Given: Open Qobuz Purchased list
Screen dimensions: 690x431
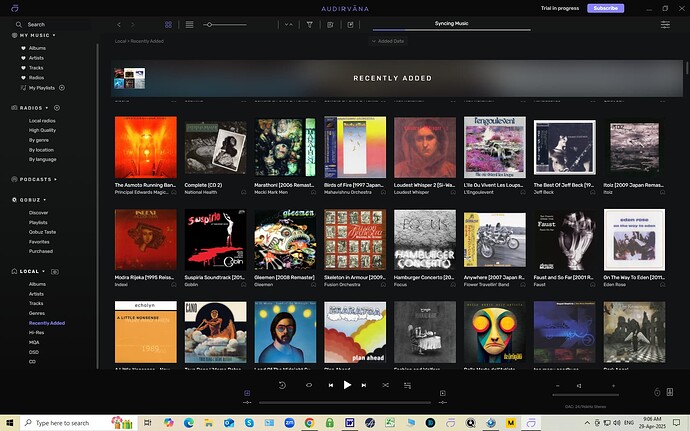Looking at the screenshot, I should (x=41, y=251).
